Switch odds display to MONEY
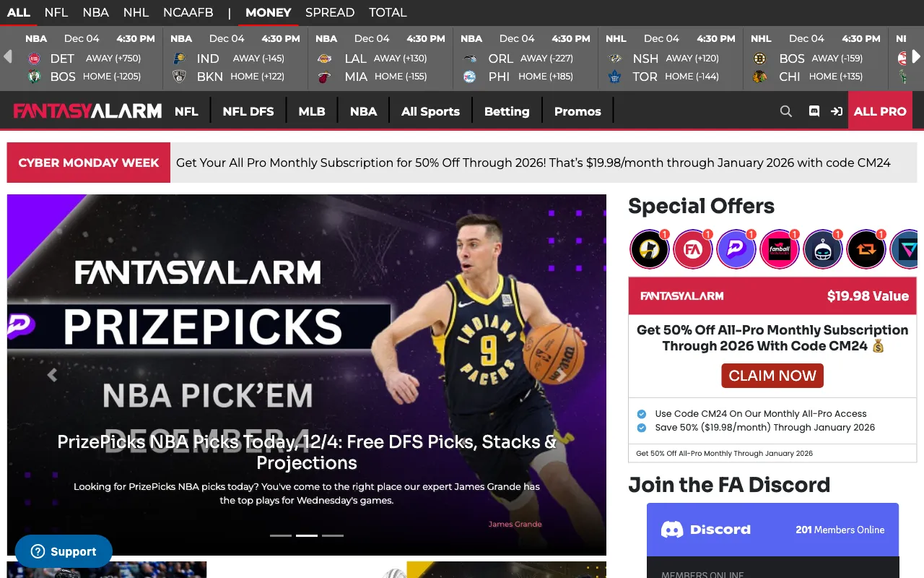The image size is (924, 578). [x=269, y=12]
